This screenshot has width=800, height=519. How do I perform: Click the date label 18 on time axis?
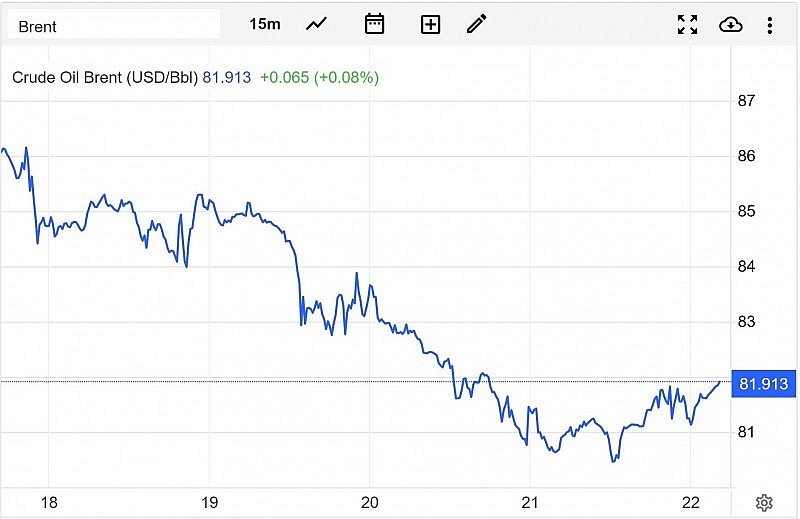click(49, 502)
